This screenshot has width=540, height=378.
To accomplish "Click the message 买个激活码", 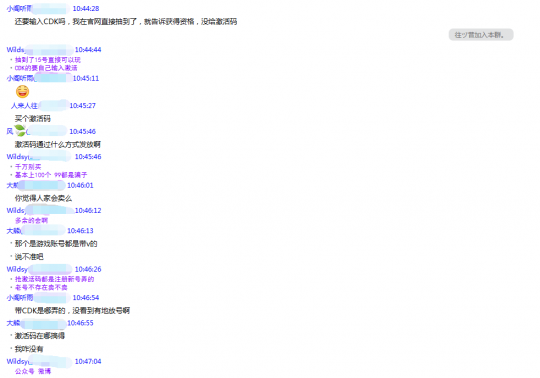I will pos(33,119).
